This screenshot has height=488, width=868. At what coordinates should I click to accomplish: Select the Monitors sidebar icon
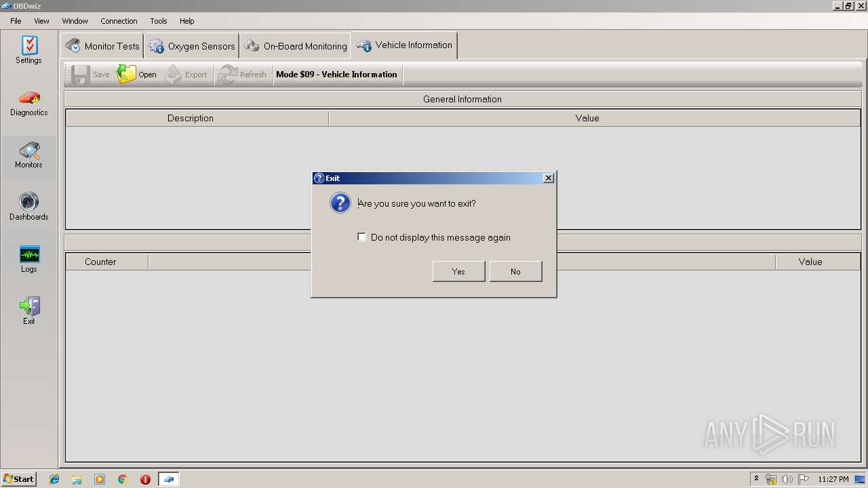point(29,155)
